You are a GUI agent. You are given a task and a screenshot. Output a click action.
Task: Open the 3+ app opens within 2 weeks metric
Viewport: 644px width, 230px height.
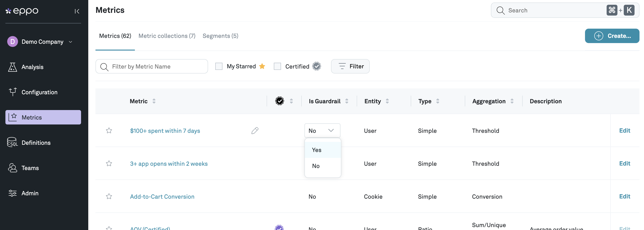[169, 164]
